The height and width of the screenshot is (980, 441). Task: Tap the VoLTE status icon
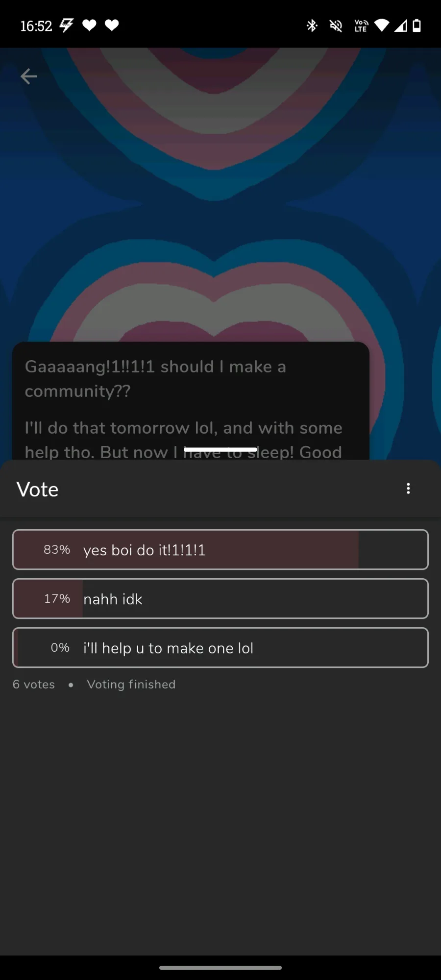tap(361, 25)
